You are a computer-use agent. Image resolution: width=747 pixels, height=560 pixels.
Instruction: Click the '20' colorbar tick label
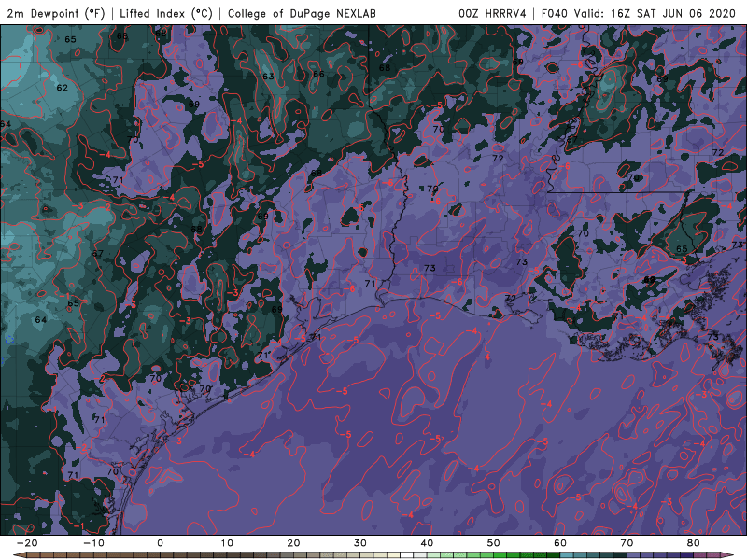[293, 543]
